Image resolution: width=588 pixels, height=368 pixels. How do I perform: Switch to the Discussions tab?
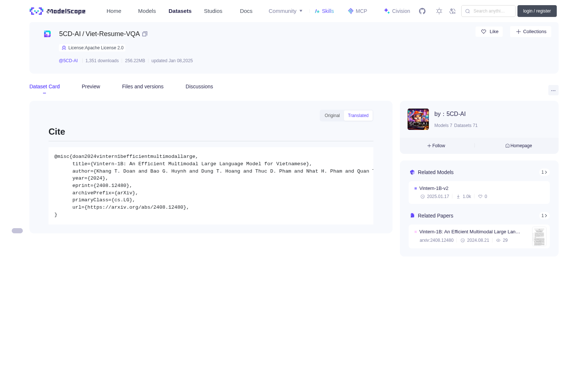tap(199, 86)
